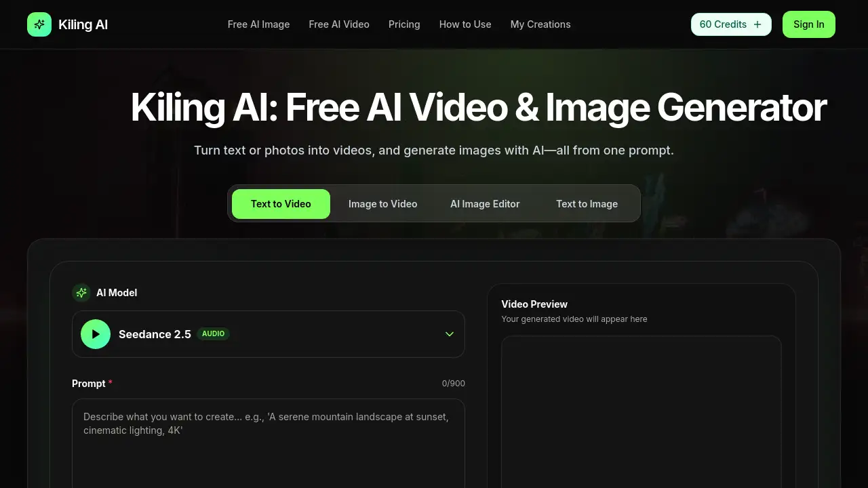This screenshot has height=488, width=868.
Task: Click the "Video Preview" heading
Action: coord(534,304)
